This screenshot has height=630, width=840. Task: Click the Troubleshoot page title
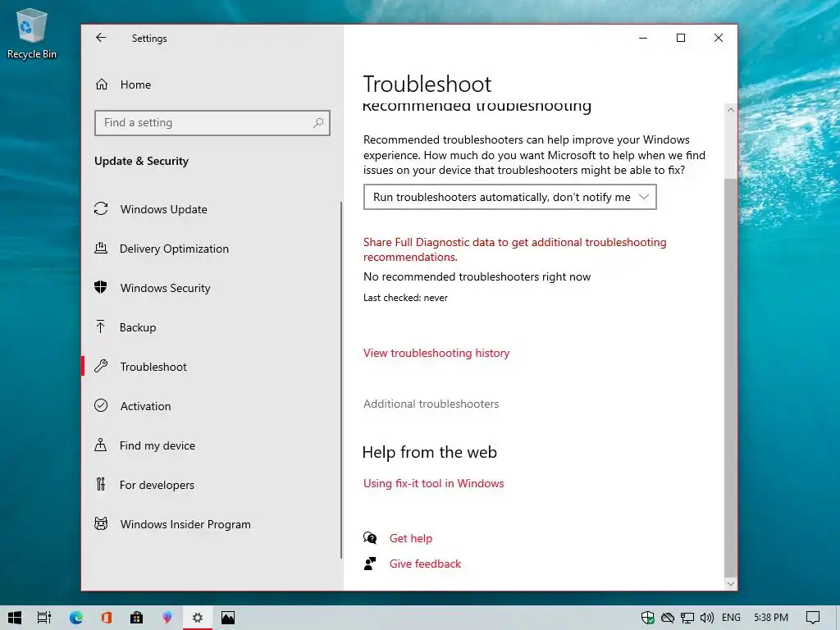coord(427,84)
